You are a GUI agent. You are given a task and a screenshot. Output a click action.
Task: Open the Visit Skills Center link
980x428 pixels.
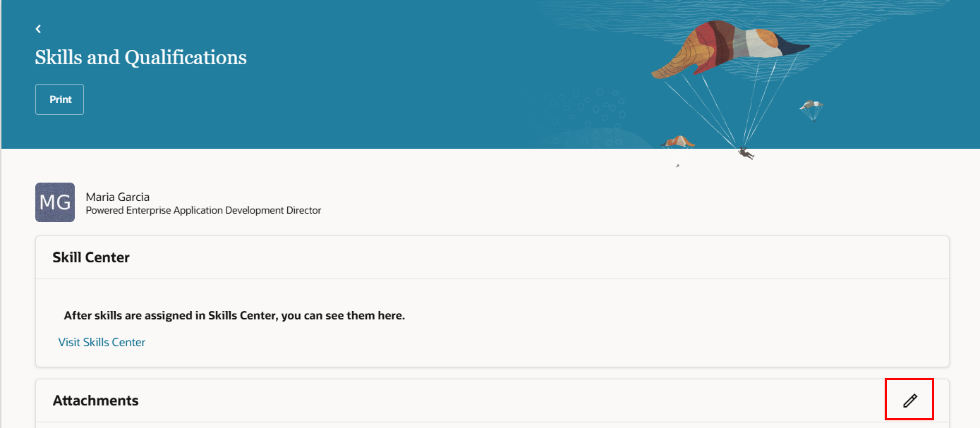click(x=102, y=343)
